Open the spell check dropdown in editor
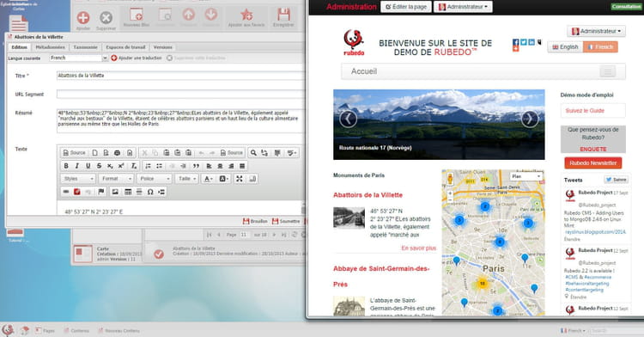 point(292,152)
